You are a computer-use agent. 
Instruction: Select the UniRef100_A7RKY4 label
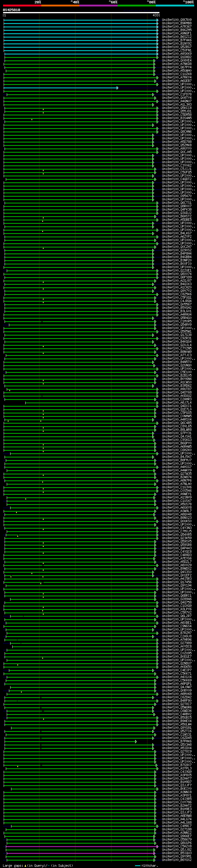(176, 78)
